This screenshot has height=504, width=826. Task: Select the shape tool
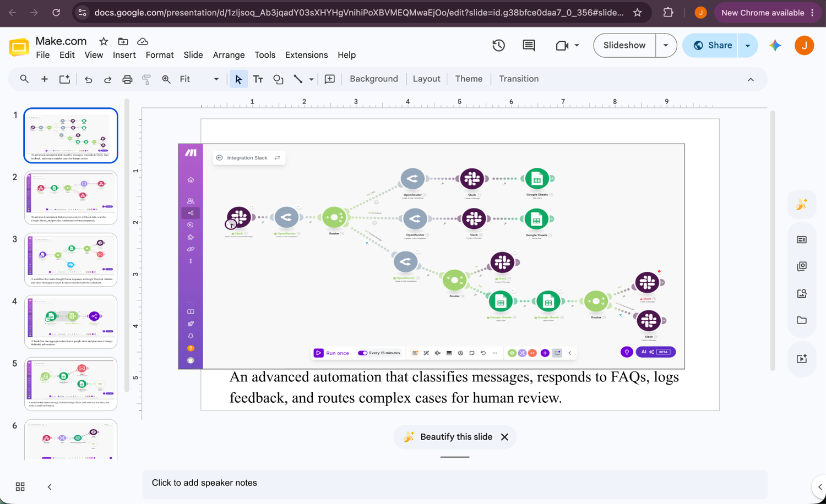278,79
